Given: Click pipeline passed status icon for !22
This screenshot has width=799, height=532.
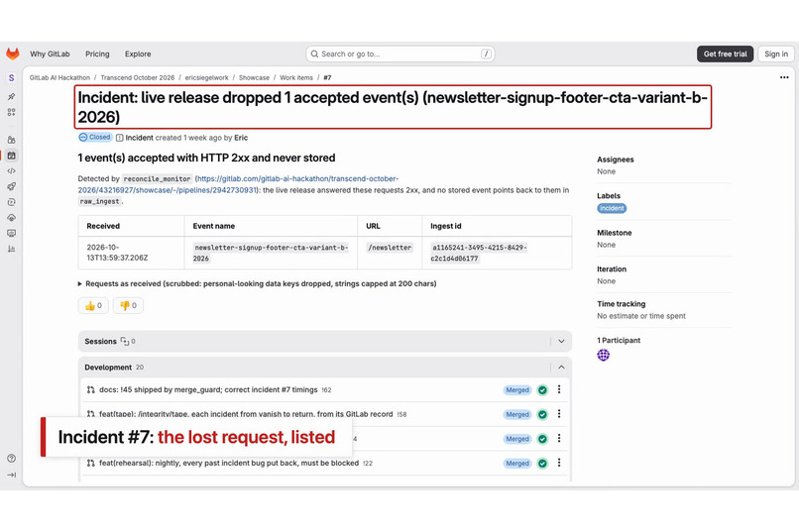Looking at the screenshot, I should point(542,464).
